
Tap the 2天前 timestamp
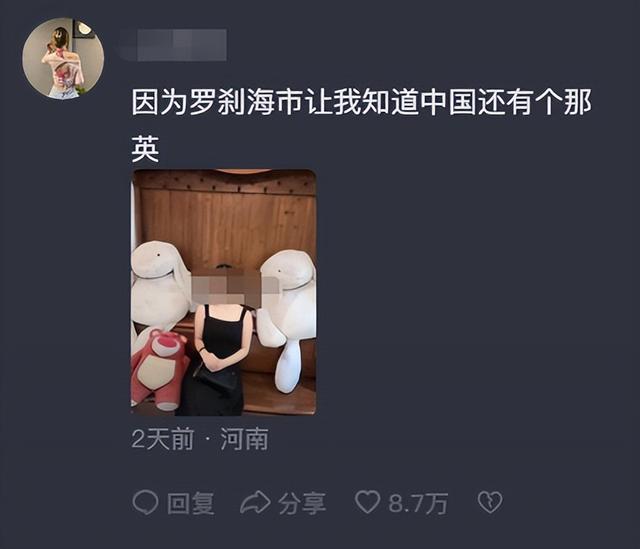coord(162,439)
